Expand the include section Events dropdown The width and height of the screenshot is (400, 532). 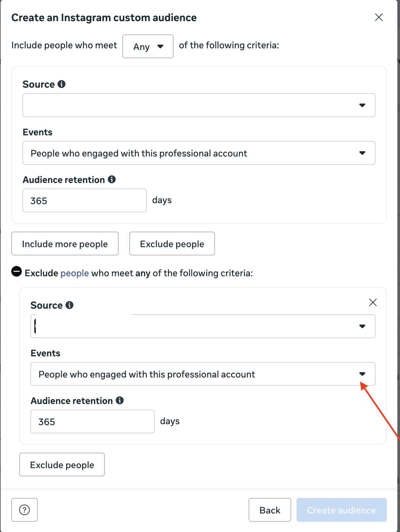pos(199,153)
